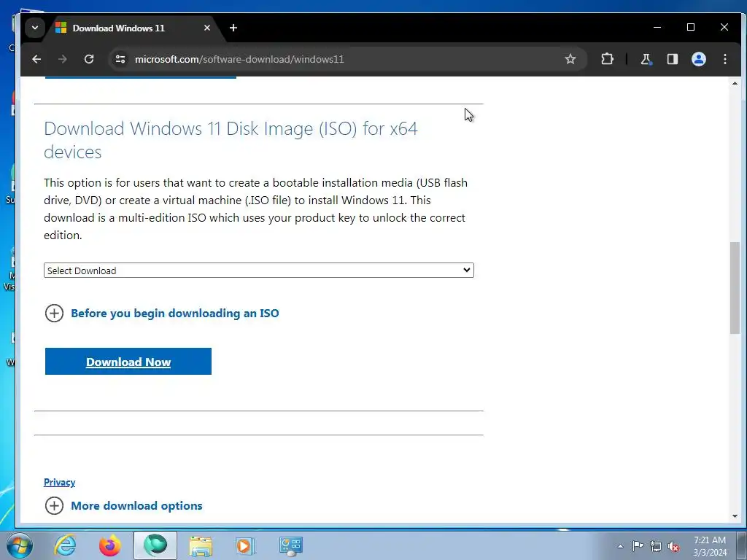Open Action Center flag icon
Image resolution: width=747 pixels, height=560 pixels.
638,545
